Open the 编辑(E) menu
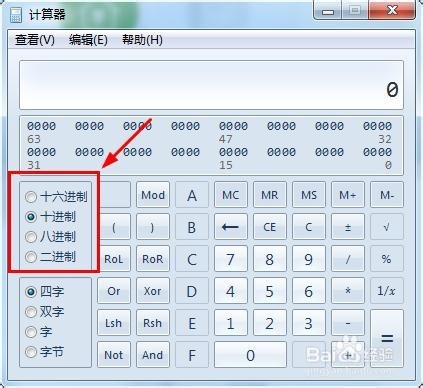This screenshot has height=388, width=423. coord(88,40)
